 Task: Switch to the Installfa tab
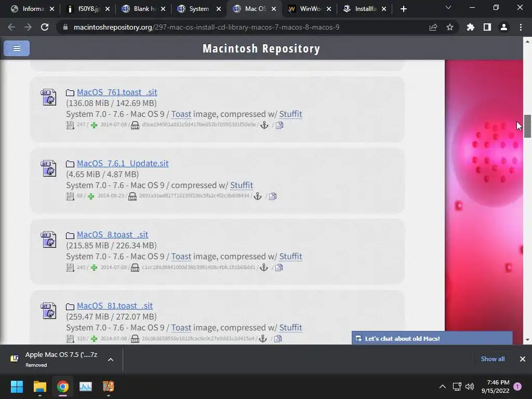coord(364,9)
